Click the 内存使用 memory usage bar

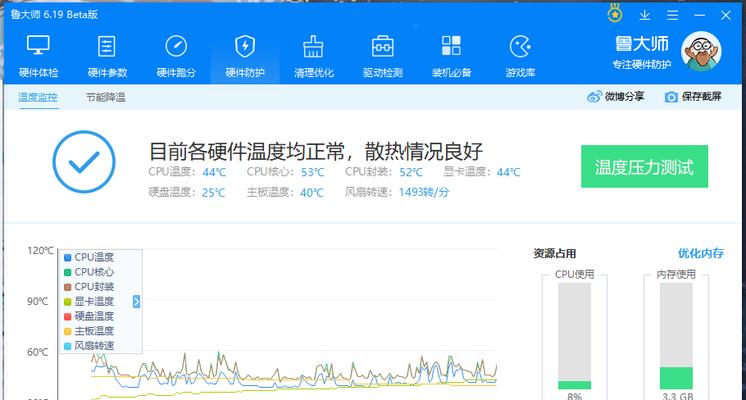676,336
